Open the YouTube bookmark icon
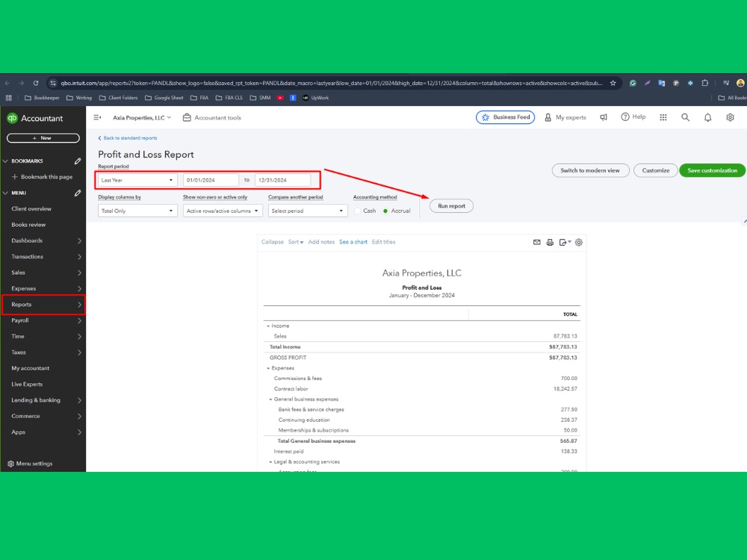This screenshot has height=560, width=747. 280,98
